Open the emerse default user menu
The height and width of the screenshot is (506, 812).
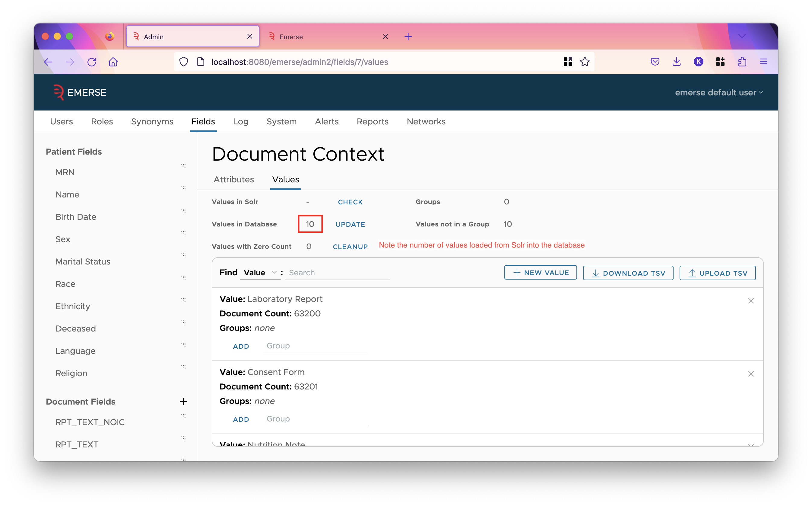point(719,92)
